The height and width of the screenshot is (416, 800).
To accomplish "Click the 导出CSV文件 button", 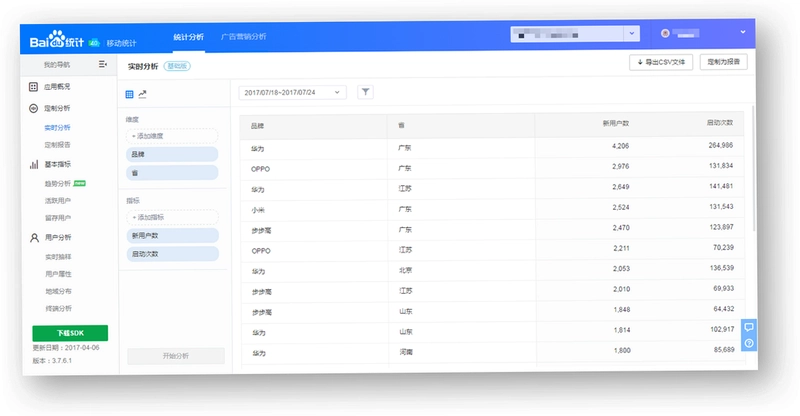I will [661, 62].
